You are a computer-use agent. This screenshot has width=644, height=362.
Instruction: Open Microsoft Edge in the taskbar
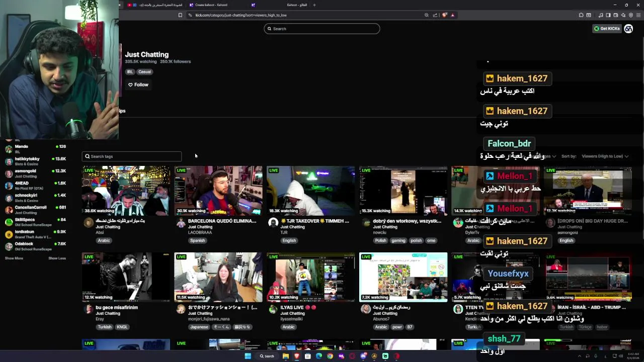point(318,356)
